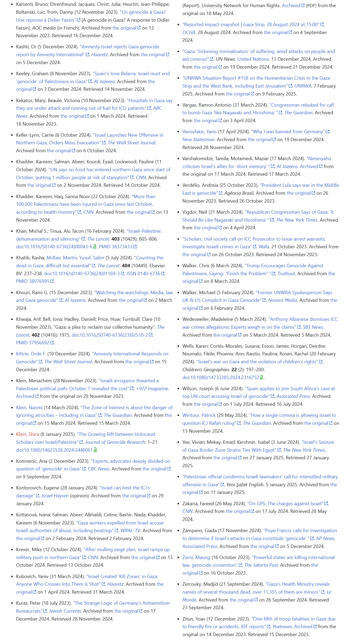This screenshot has width=351, height=644.
Task: Open the Ynetnews link
Action: 282,627
